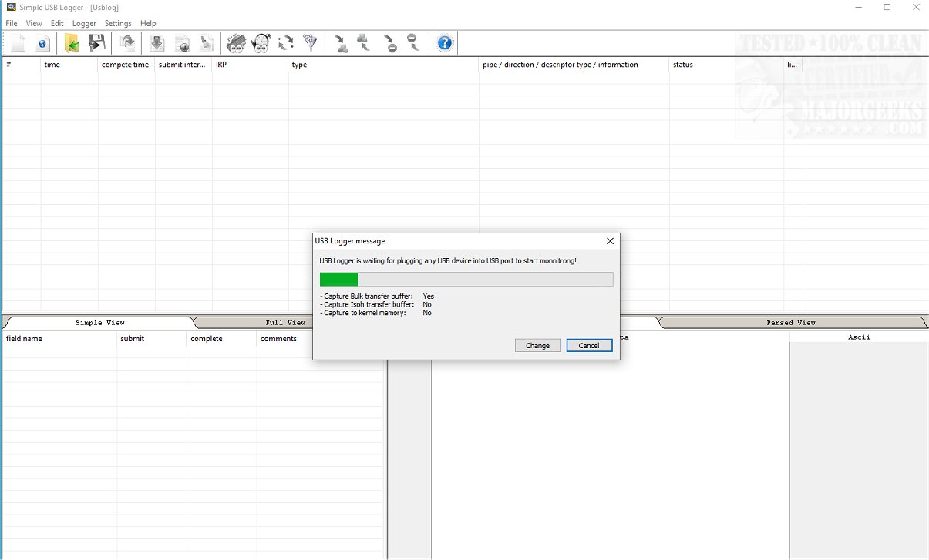Click the arrow-up-to-blocks toolbar icon
This screenshot has width=929, height=560.
point(364,43)
